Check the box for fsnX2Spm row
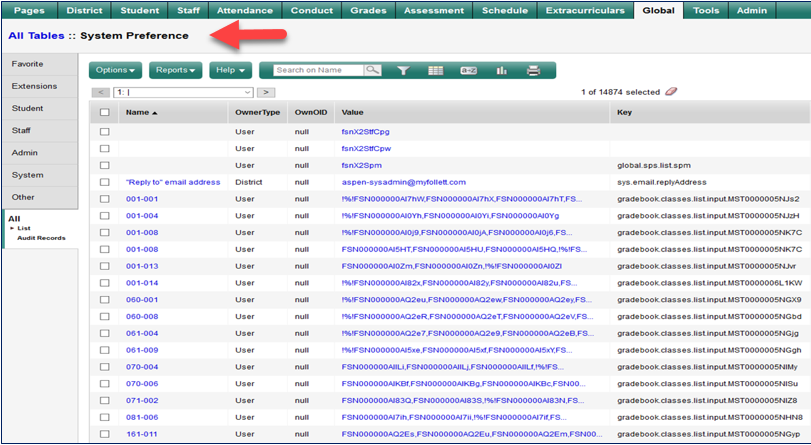The height and width of the screenshot is (445, 811). click(x=105, y=166)
